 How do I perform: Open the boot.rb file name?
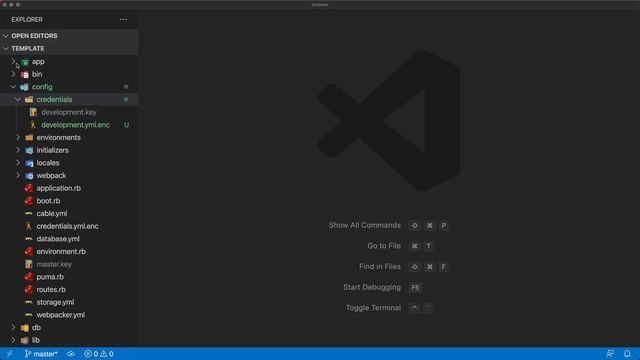(x=48, y=201)
